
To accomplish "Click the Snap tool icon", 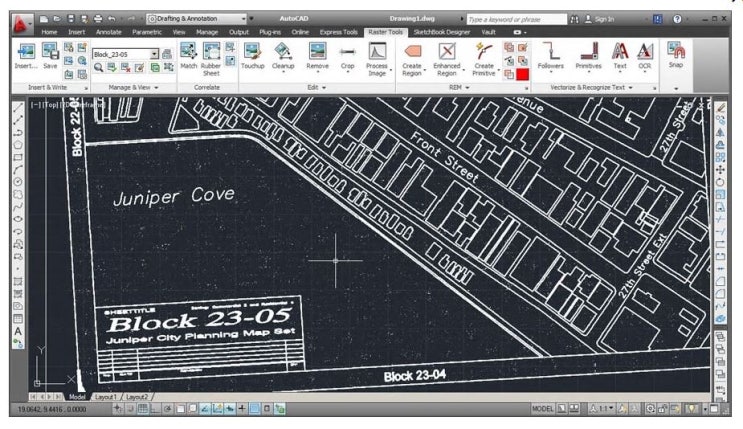I will (676, 50).
